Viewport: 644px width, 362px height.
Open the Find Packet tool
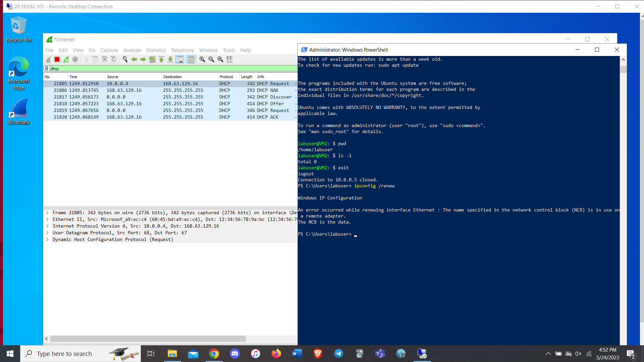pyautogui.click(x=125, y=59)
